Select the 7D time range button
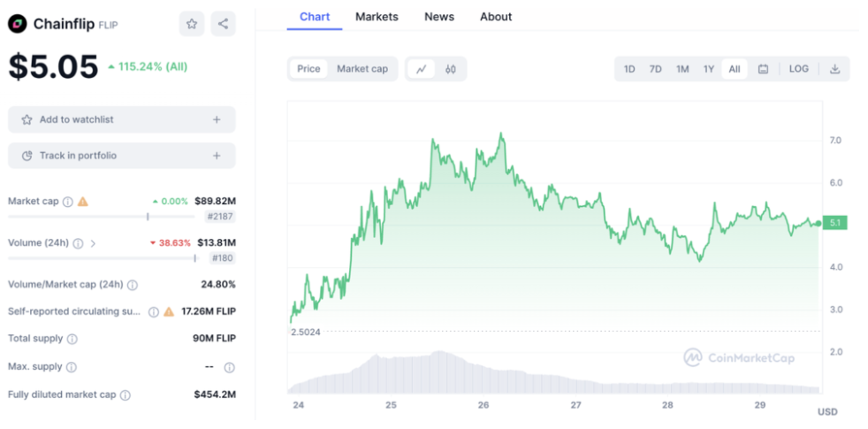The height and width of the screenshot is (429, 868). coord(655,69)
